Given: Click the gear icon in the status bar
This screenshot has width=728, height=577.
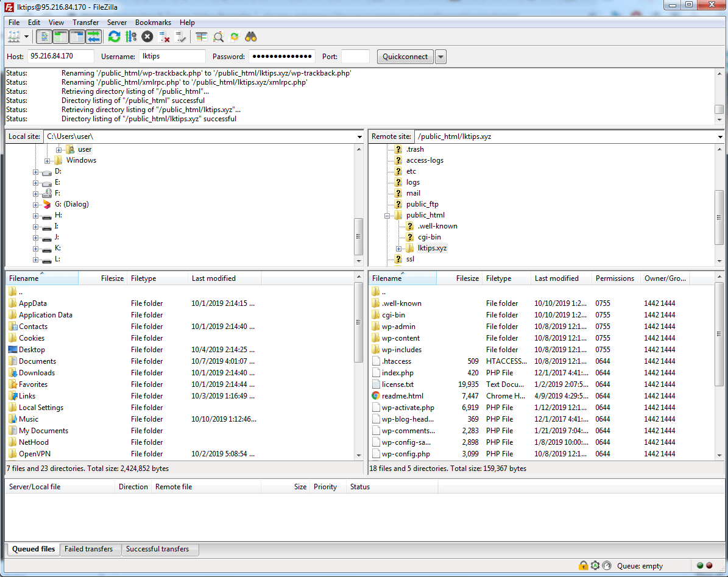Looking at the screenshot, I should (x=595, y=565).
